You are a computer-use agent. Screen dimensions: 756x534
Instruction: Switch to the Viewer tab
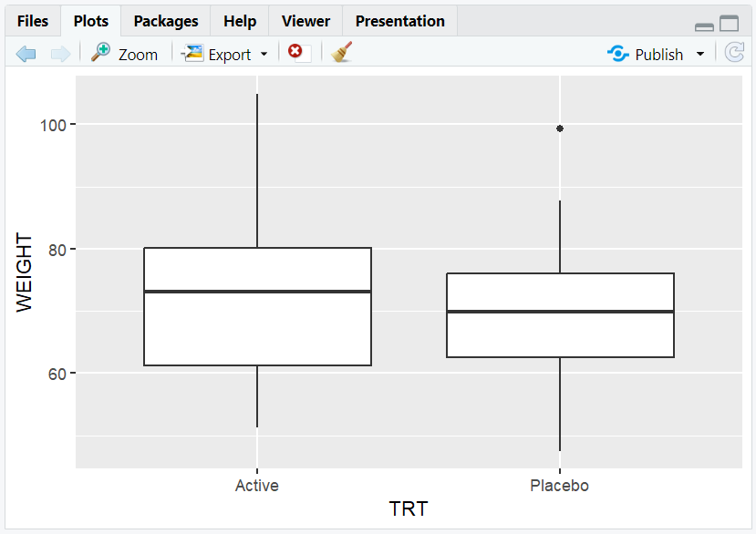click(x=305, y=20)
